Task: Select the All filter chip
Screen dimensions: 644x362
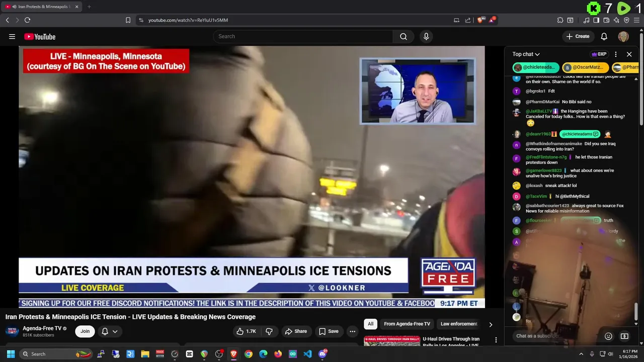Action: 370,324
